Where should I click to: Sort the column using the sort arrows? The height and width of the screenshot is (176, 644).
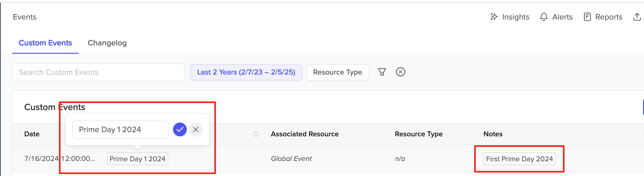pyautogui.click(x=256, y=134)
